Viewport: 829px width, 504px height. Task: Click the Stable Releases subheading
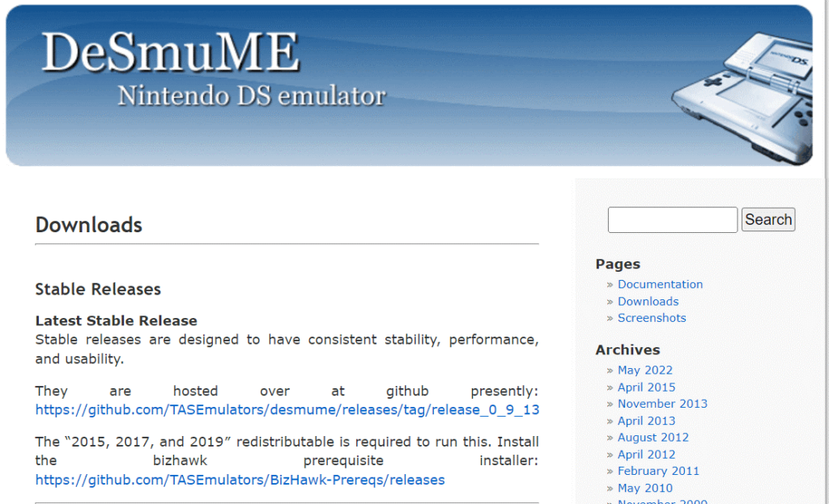[x=98, y=290]
